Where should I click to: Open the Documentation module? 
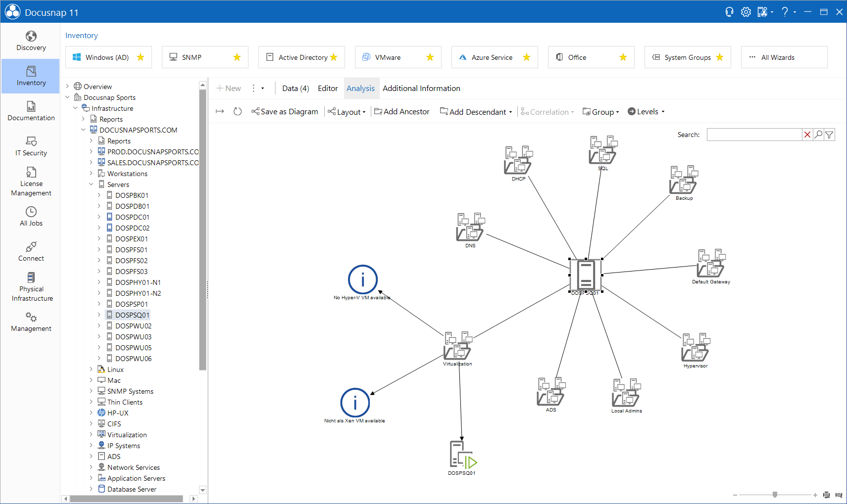pyautogui.click(x=31, y=111)
